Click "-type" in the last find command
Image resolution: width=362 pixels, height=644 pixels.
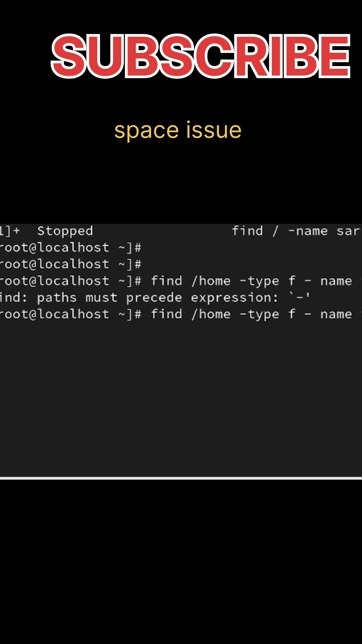[x=259, y=315]
